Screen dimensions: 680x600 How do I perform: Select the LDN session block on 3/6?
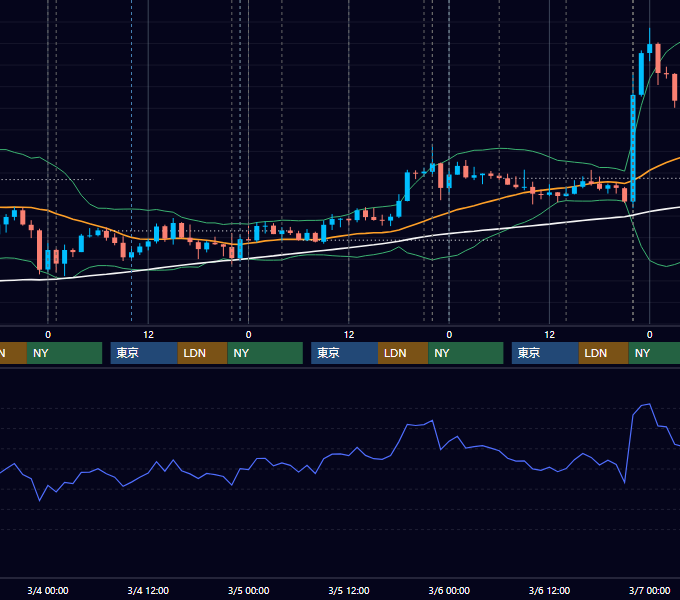[x=604, y=353]
